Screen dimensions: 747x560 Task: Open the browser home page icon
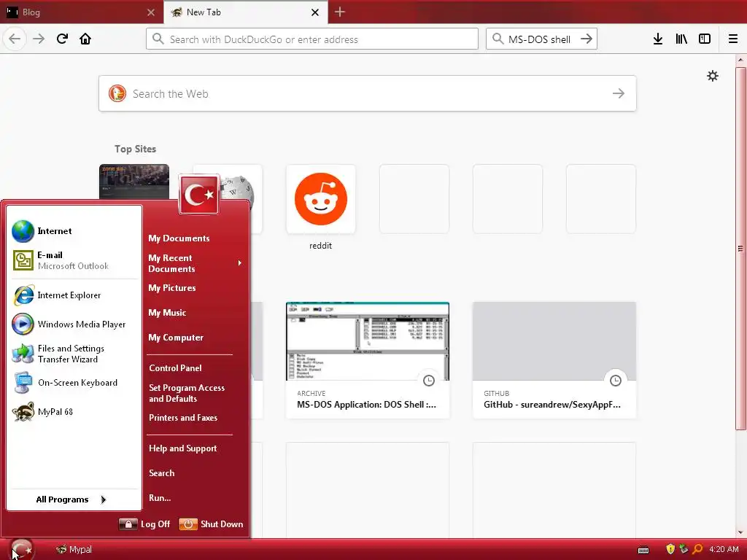coord(85,39)
